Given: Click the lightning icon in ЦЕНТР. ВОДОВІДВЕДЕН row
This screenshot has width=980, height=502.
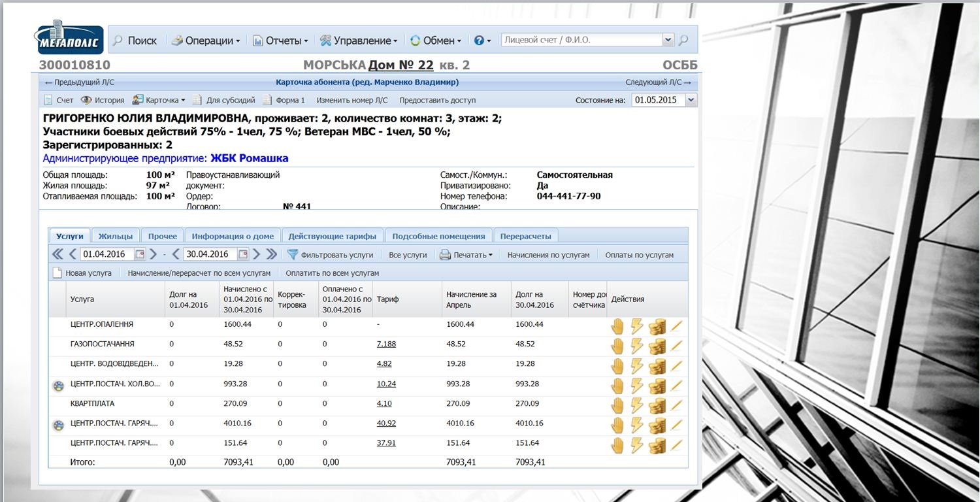Looking at the screenshot, I should 637,365.
